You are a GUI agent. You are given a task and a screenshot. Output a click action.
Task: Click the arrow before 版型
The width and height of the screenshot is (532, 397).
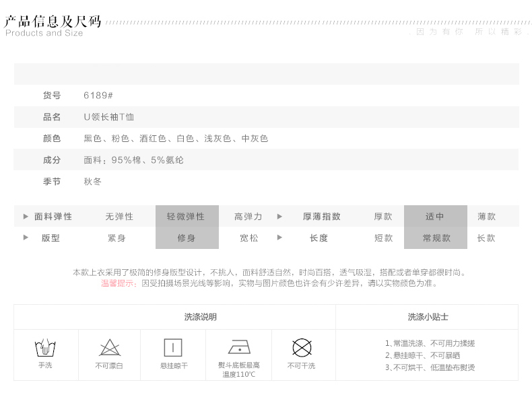pyautogui.click(x=26, y=238)
